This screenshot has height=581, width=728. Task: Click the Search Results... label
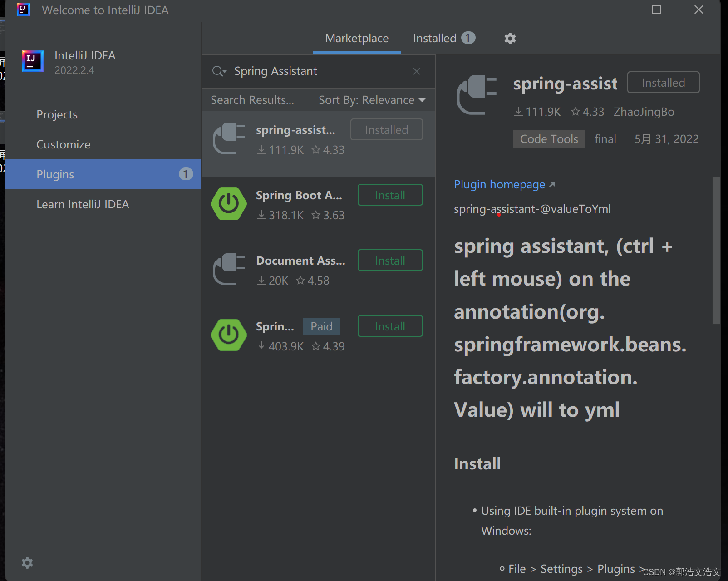252,100
